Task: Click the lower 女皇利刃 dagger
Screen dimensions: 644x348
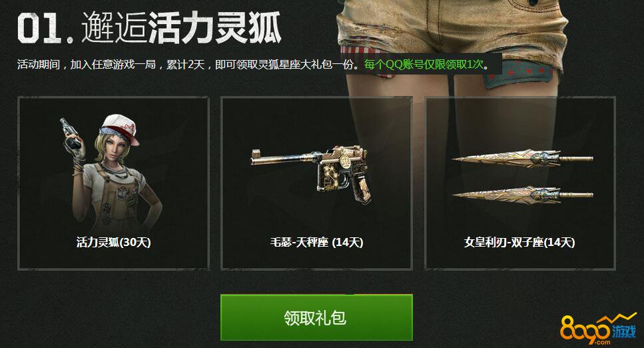Action: click(521, 194)
